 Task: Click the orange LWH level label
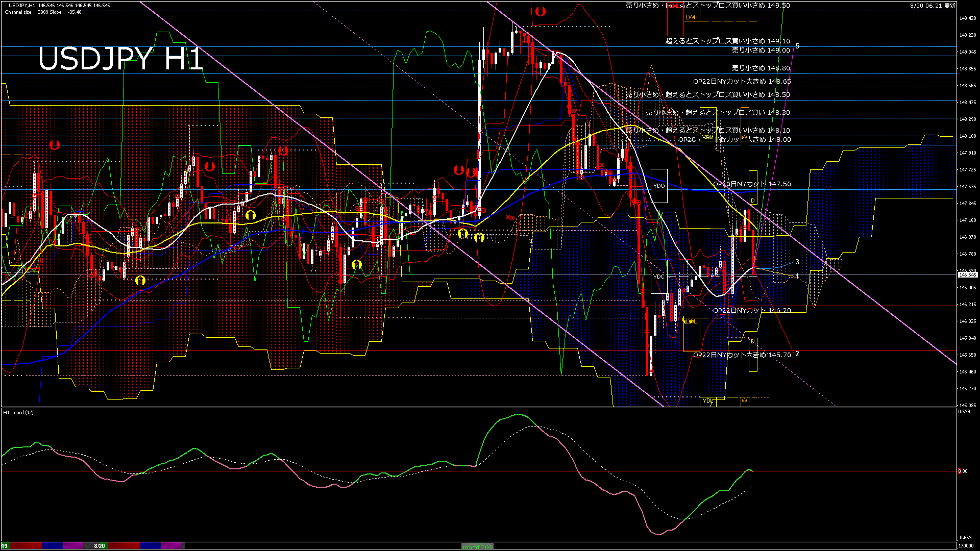pos(691,17)
